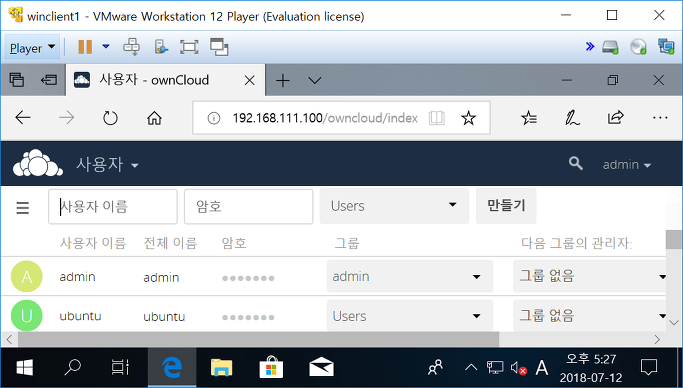Open the admin row group dropdown
683x388 pixels.
pos(410,276)
